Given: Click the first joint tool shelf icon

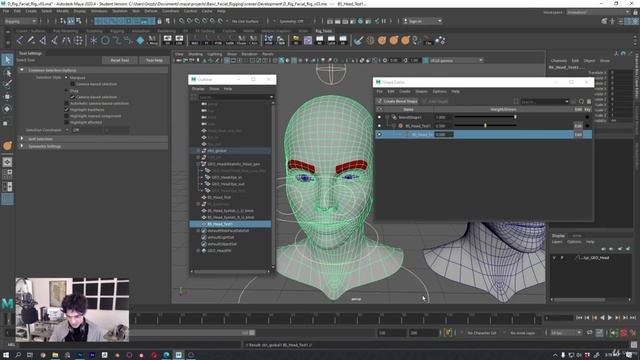Looking at the screenshot, I should click(x=19, y=40).
